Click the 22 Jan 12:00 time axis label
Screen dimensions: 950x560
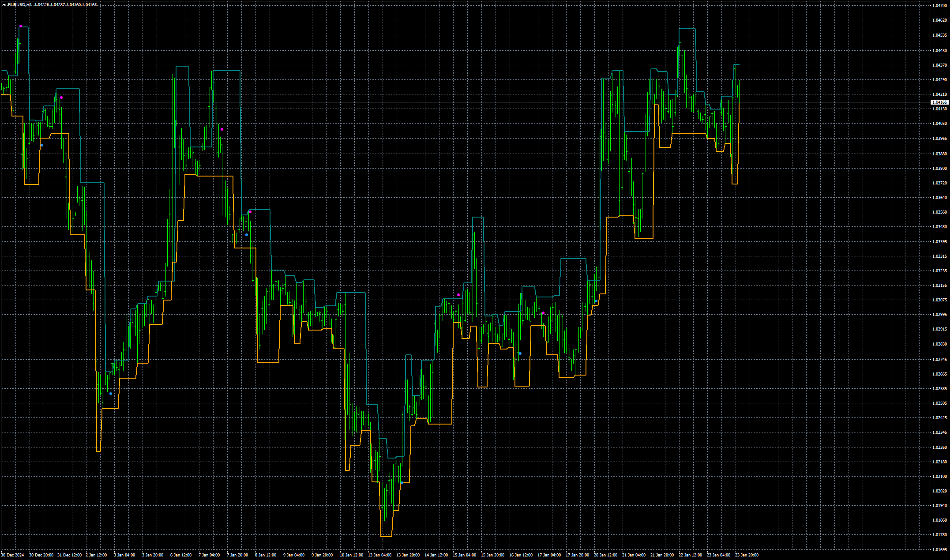click(691, 555)
